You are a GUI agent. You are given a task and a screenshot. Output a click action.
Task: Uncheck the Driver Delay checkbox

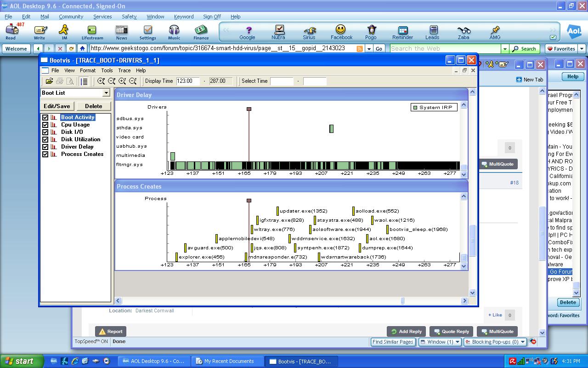[x=45, y=147]
